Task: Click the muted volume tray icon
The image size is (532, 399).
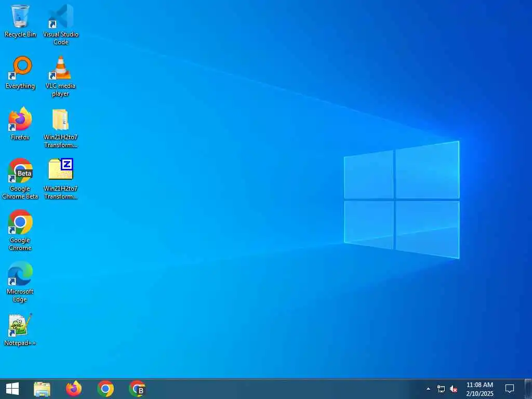Action: 454,389
